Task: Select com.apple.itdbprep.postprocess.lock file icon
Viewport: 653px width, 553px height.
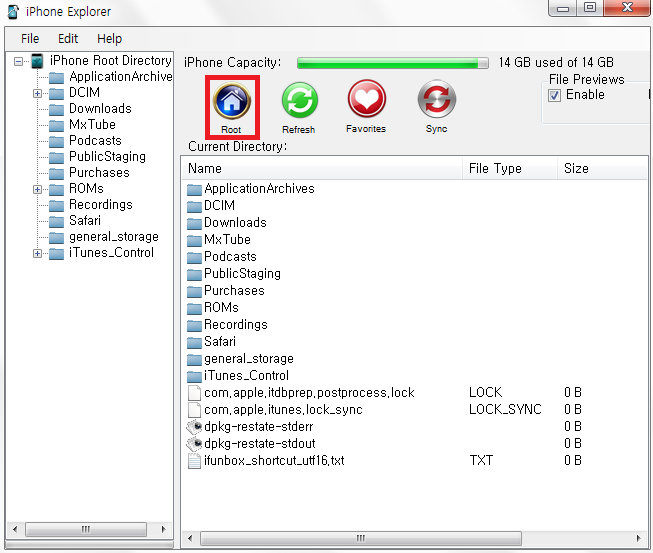Action: click(194, 393)
